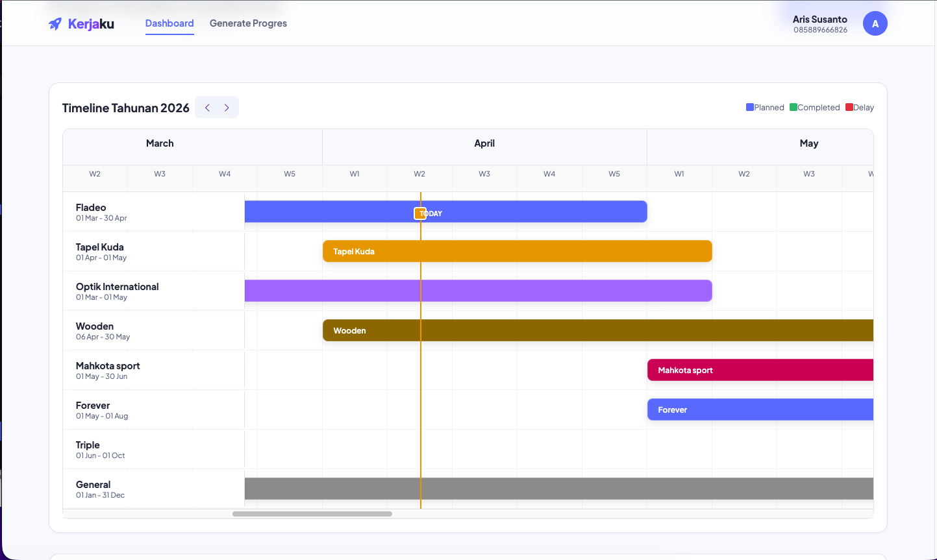Open the Dashboard tab
This screenshot has width=937, height=560.
coord(169,23)
